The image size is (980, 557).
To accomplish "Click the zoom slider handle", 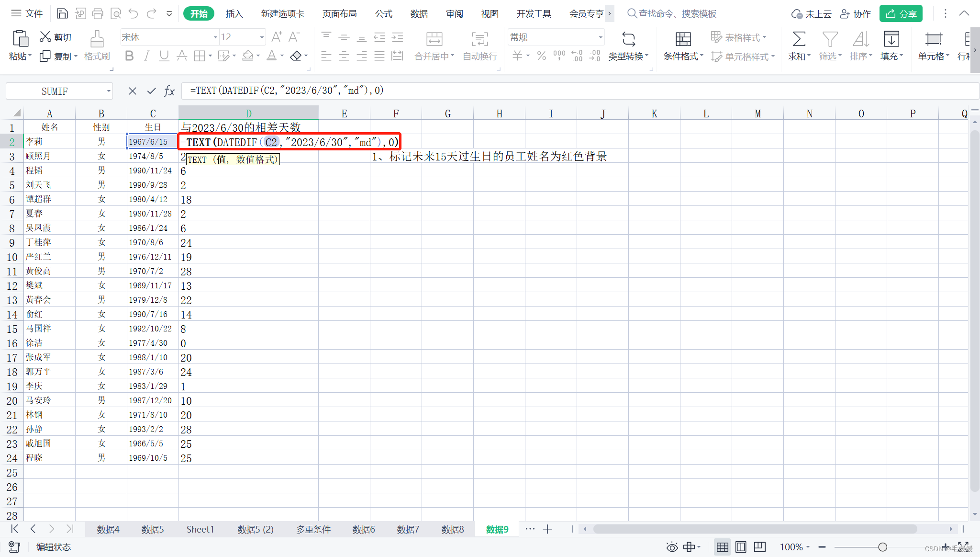I will click(x=882, y=547).
